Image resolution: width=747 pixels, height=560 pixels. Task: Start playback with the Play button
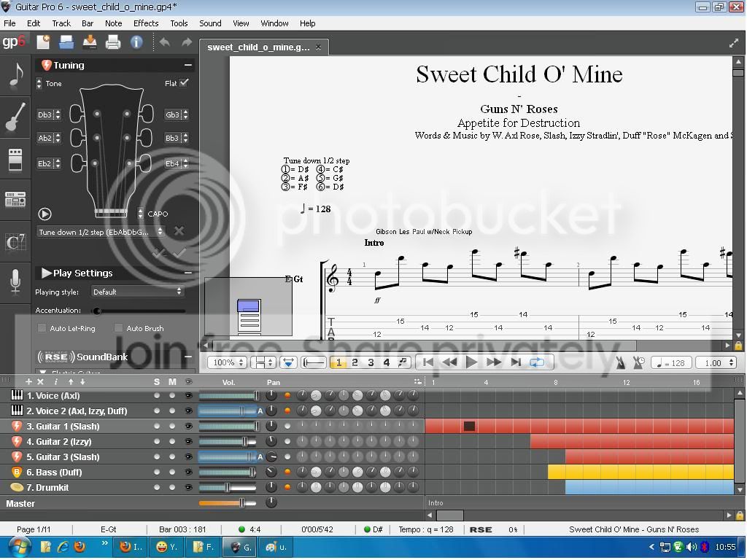point(471,362)
